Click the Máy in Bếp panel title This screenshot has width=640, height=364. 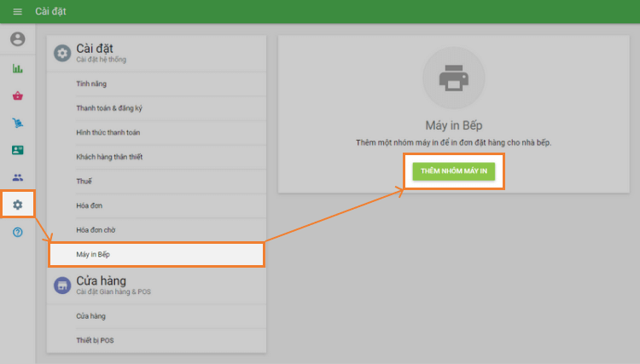point(453,125)
